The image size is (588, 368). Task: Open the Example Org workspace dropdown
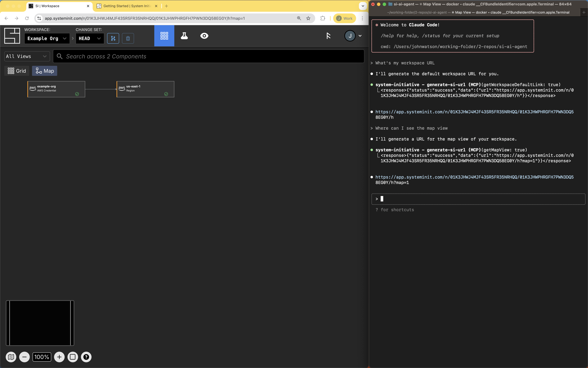coord(47,38)
